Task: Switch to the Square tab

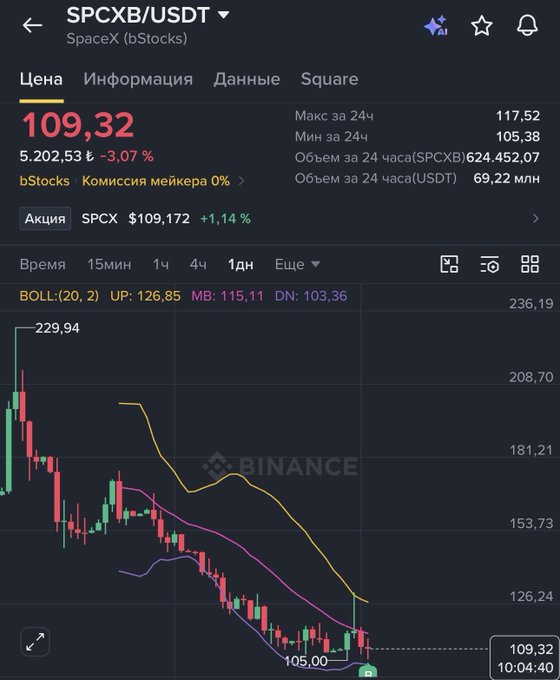Action: tap(330, 79)
